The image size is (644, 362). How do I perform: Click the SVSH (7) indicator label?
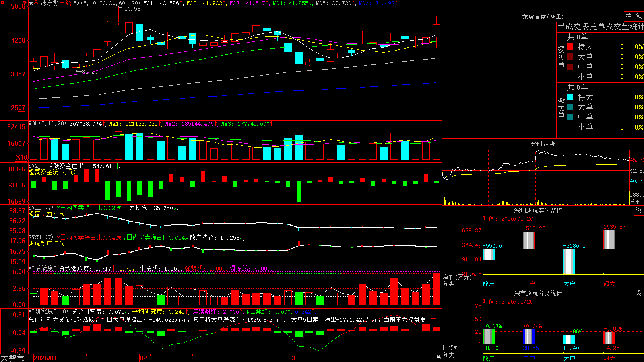(x=41, y=238)
